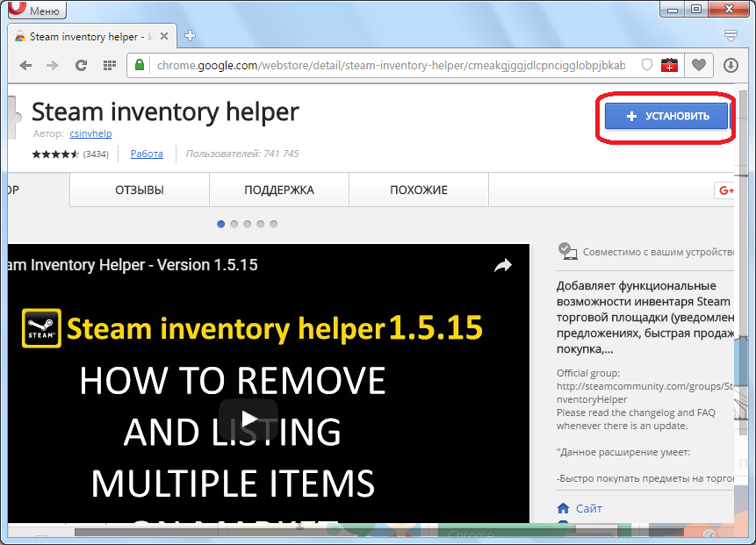The image size is (756, 545).
Task: Switch to the ПОДДЕРЖКА tab
Action: click(x=278, y=190)
